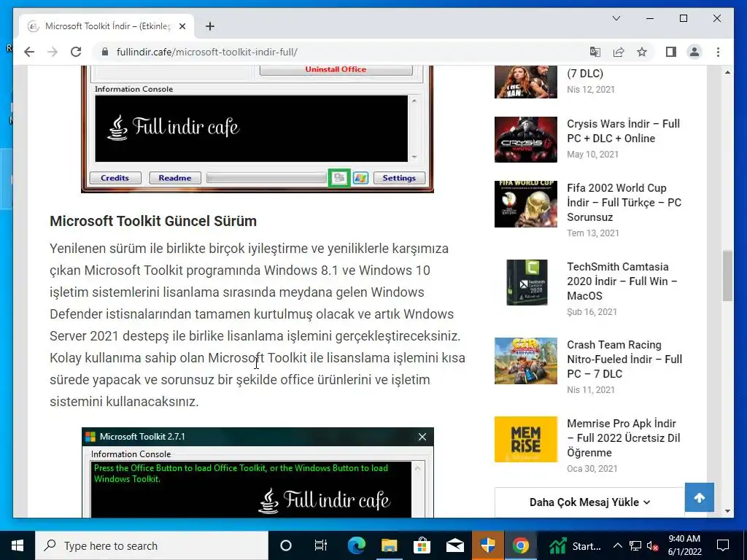
Task: Open the Chrome profile avatar
Action: click(694, 52)
